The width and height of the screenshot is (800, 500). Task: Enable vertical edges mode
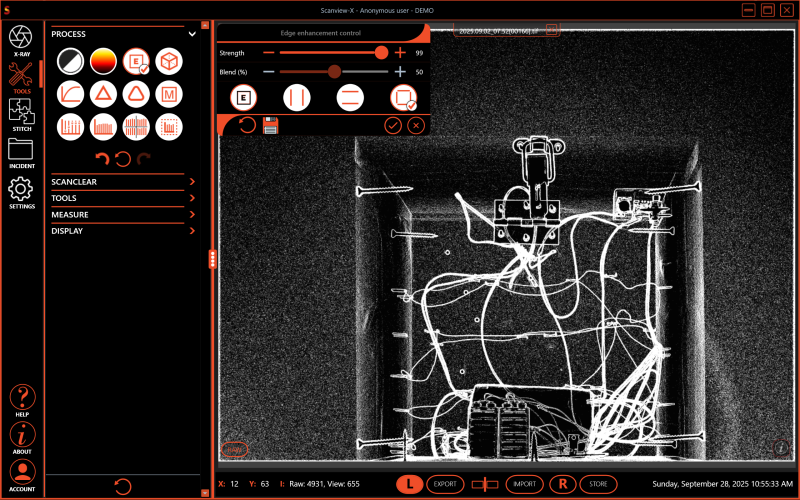(294, 97)
